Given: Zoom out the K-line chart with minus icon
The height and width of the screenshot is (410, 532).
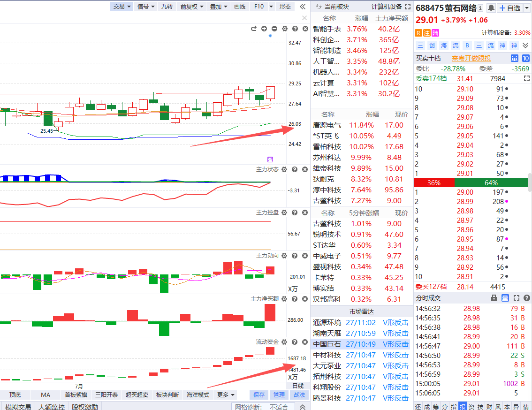Looking at the screenshot, I should click(274, 29).
